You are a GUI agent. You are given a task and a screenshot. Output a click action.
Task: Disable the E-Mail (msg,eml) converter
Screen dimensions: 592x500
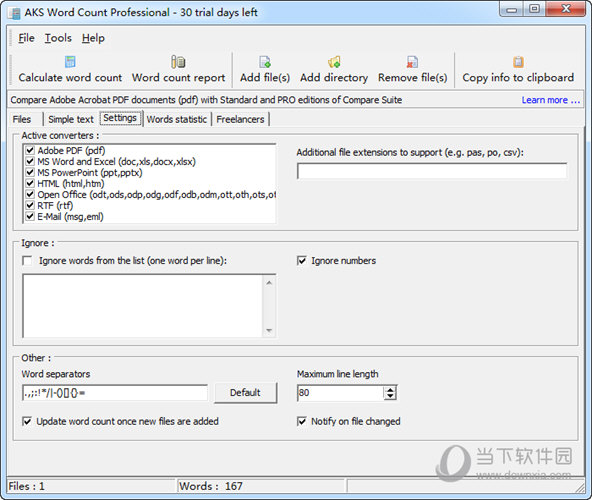tap(30, 216)
